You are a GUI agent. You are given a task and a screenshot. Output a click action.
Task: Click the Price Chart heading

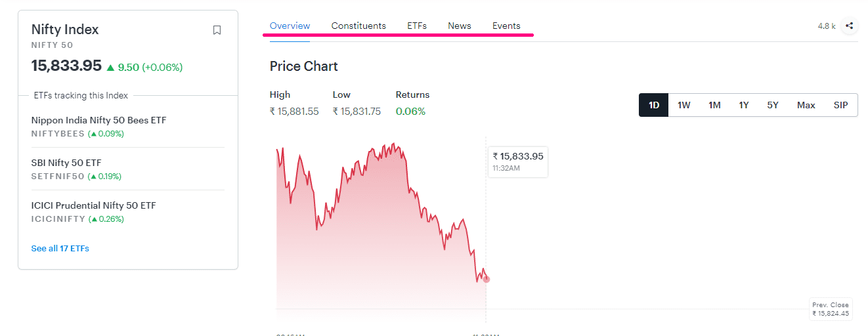pos(304,66)
